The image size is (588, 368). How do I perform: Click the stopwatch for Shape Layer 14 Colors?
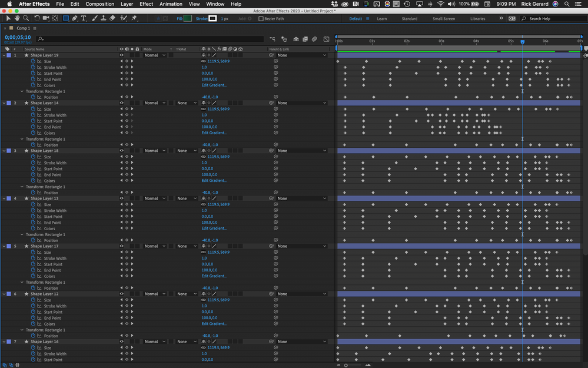point(33,133)
